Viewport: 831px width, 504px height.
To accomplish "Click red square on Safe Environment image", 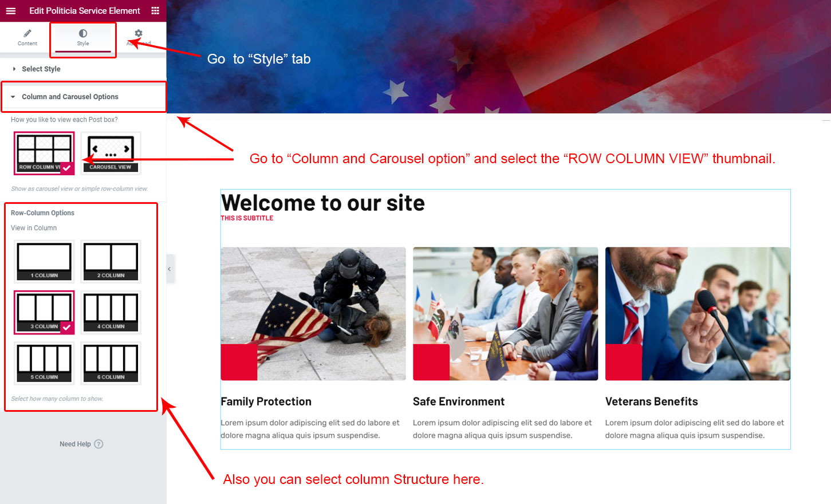I will tap(431, 362).
